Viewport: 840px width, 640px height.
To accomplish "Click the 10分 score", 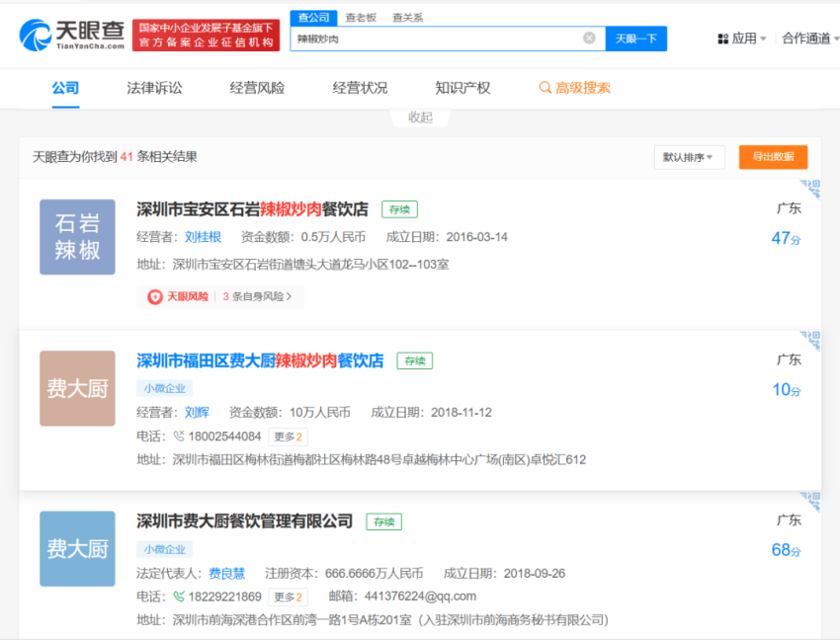I will pyautogui.click(x=786, y=389).
